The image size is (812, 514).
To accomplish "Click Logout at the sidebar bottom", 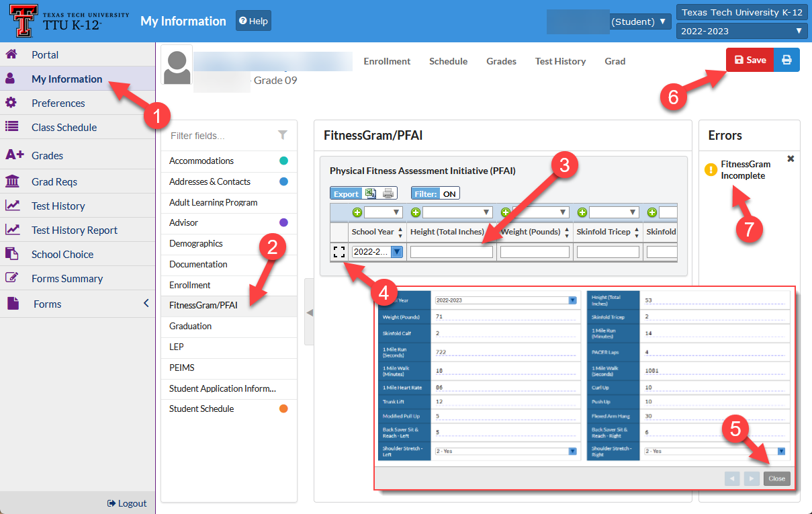I will [x=127, y=503].
